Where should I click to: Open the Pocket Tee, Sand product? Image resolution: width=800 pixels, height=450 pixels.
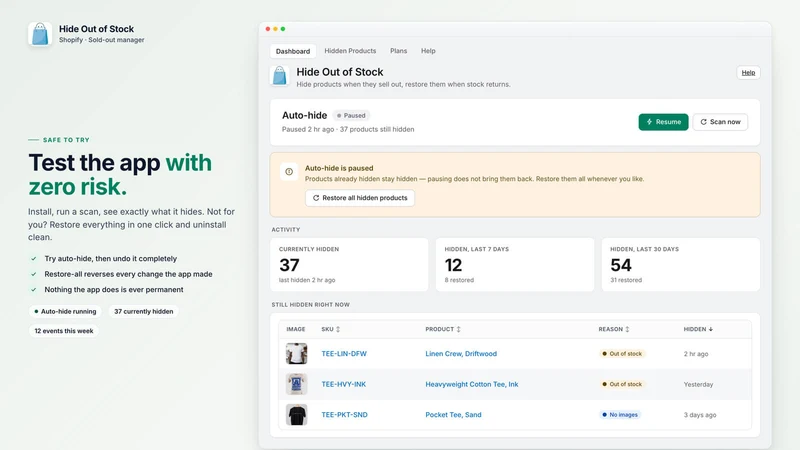click(453, 415)
